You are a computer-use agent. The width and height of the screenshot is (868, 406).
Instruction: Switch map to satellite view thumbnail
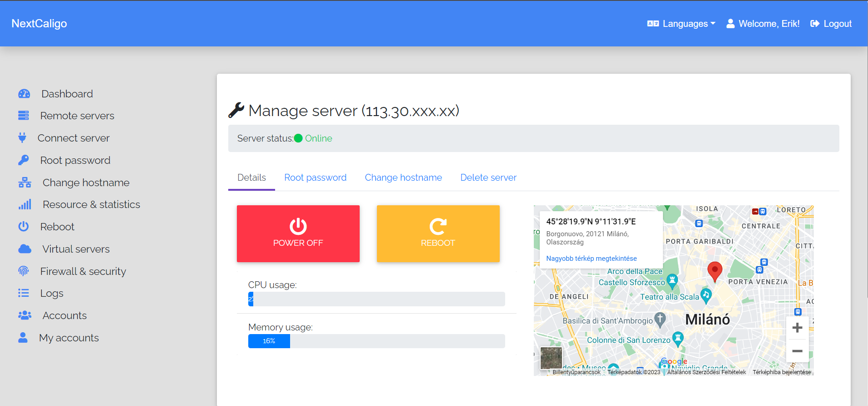tap(551, 358)
